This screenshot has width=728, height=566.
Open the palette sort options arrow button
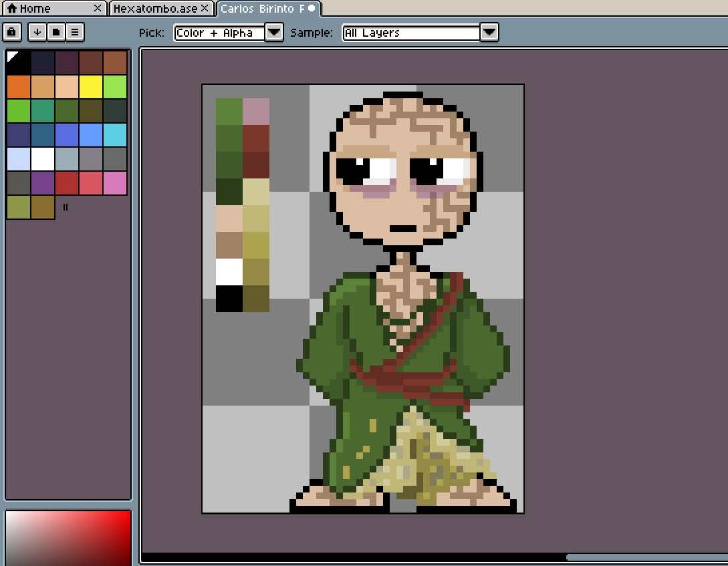37,32
